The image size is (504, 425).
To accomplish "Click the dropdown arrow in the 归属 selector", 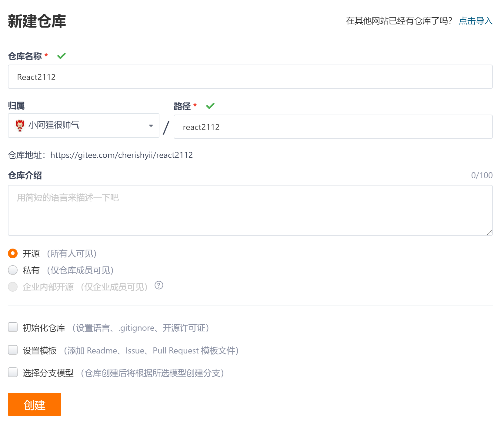I will pyautogui.click(x=151, y=125).
